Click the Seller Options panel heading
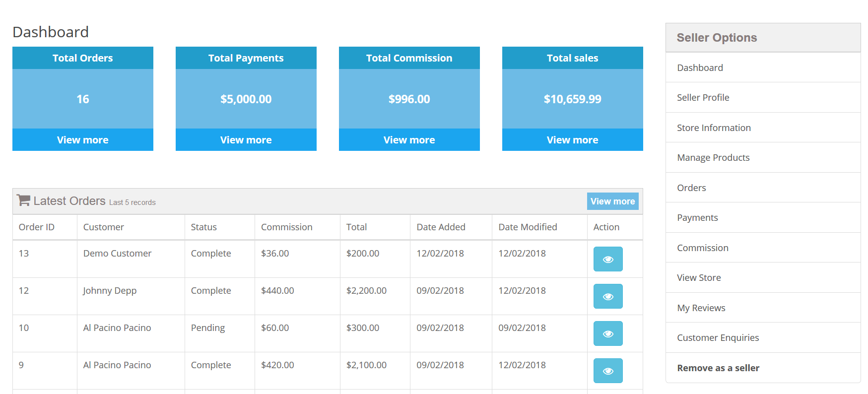Screen dimensions: 868x394 (x=717, y=38)
